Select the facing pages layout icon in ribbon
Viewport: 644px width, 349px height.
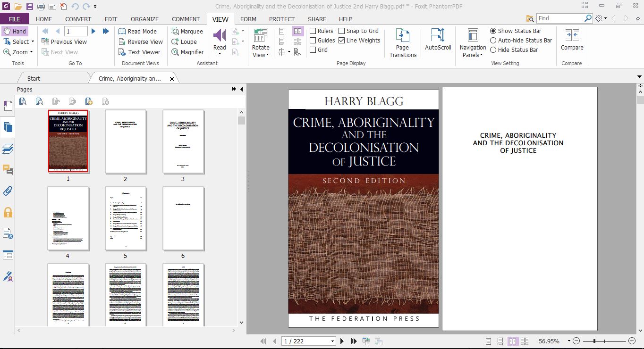298,31
